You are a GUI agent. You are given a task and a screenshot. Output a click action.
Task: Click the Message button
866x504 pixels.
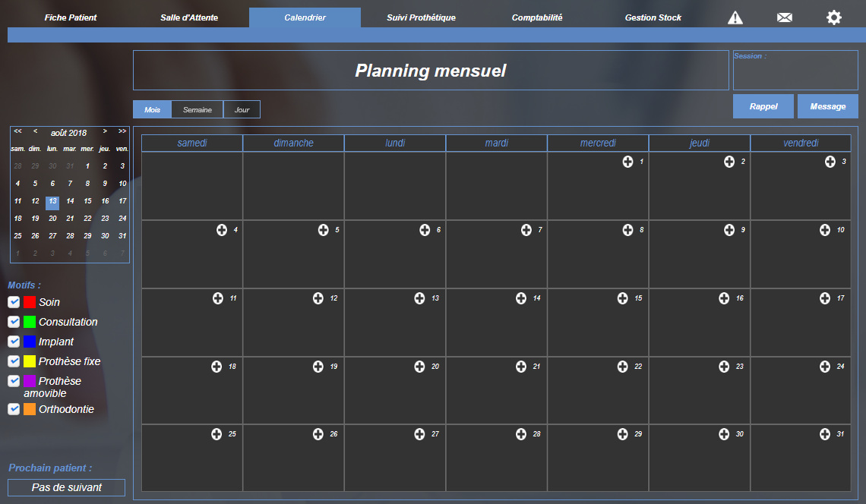tap(827, 106)
